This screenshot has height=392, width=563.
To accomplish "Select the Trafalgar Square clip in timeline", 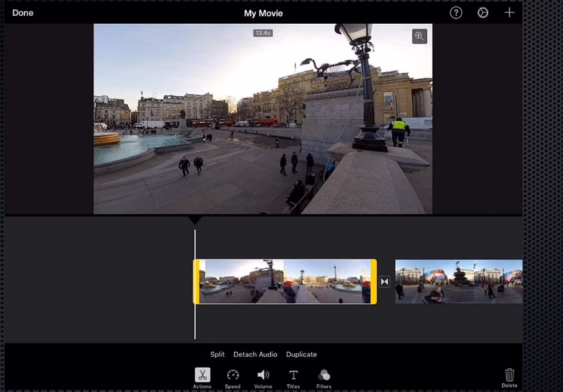I will [285, 281].
